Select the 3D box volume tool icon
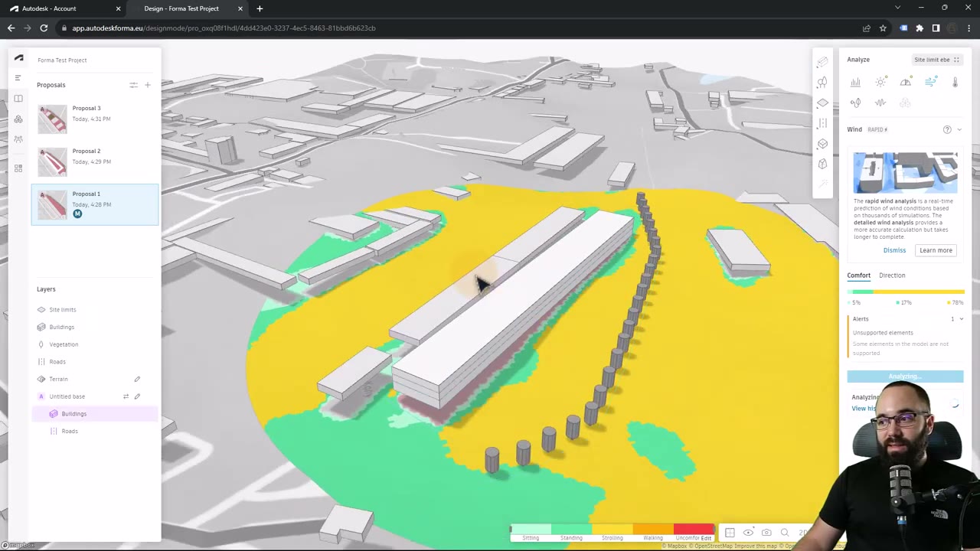The width and height of the screenshot is (980, 551). pos(822,144)
